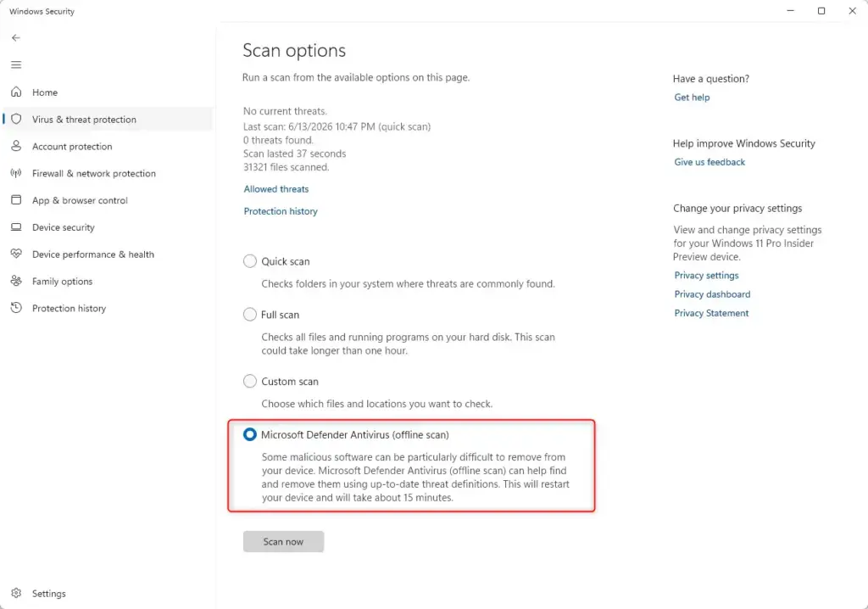Open the Privacy dashboard link

tap(712, 294)
